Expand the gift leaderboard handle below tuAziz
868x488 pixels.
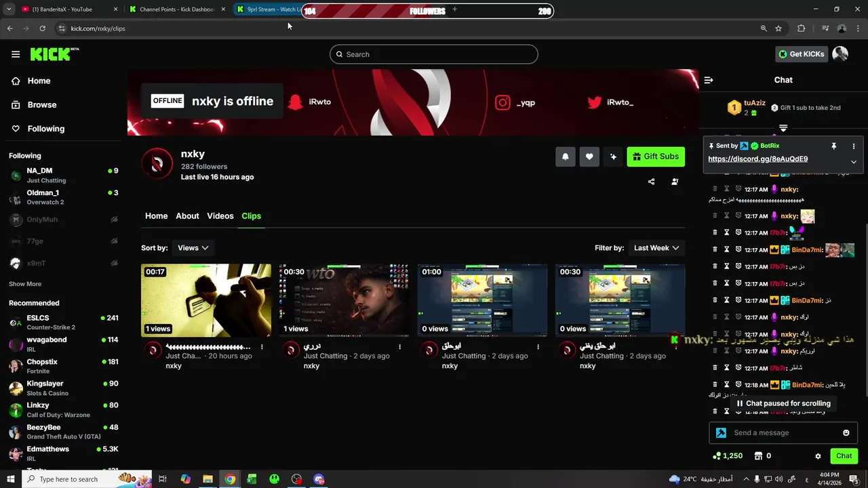point(783,128)
